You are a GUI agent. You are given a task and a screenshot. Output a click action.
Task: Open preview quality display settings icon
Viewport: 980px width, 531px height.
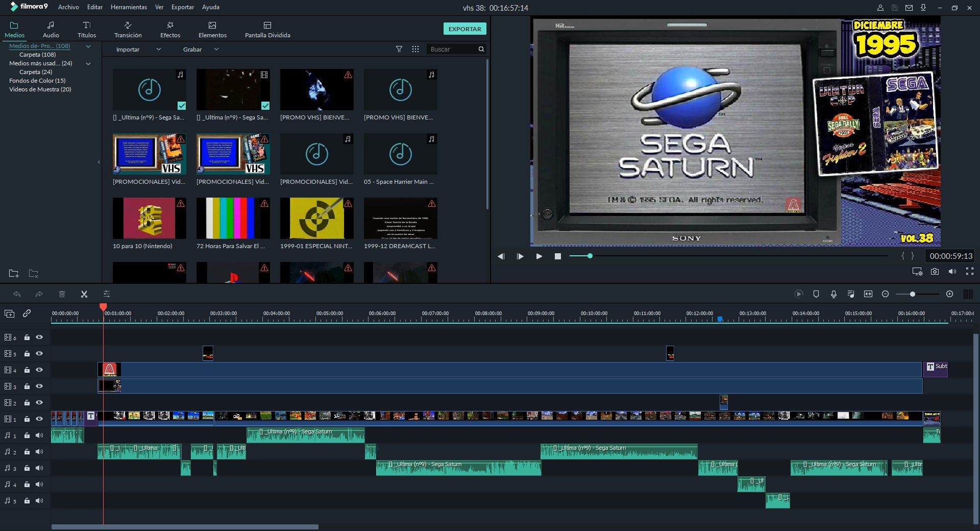click(917, 272)
